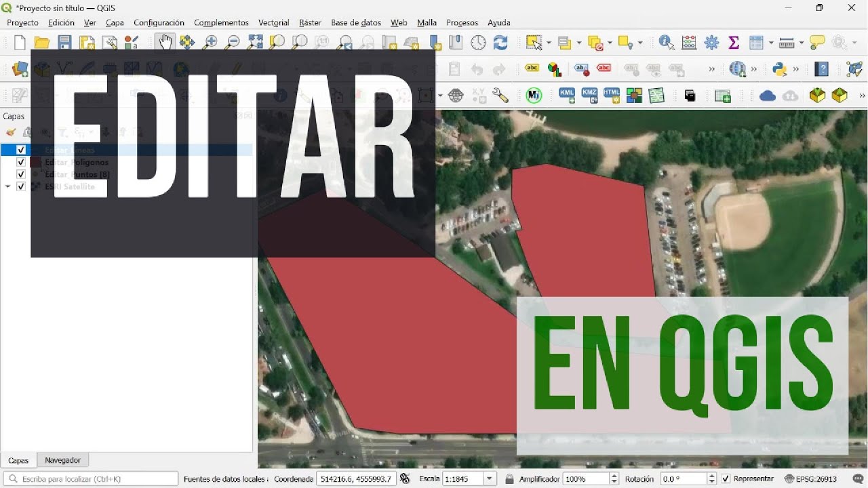
Task: Open the Field Calculator abacus icon
Action: 689,42
